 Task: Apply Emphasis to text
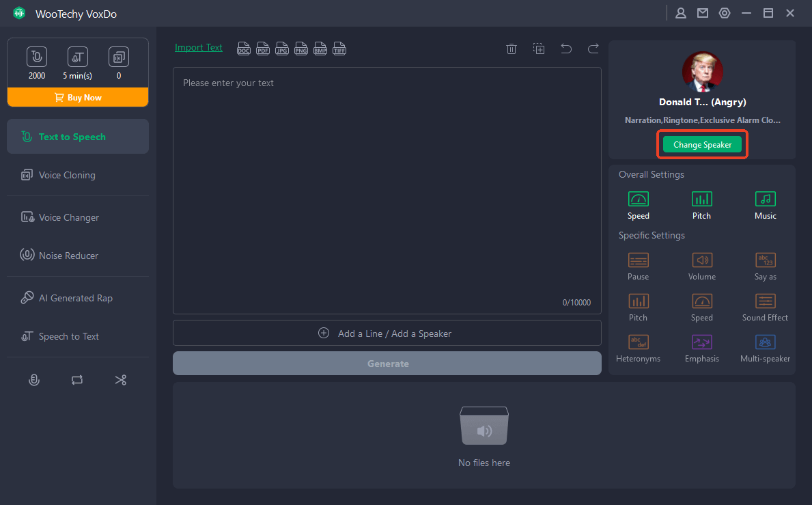[x=701, y=342]
